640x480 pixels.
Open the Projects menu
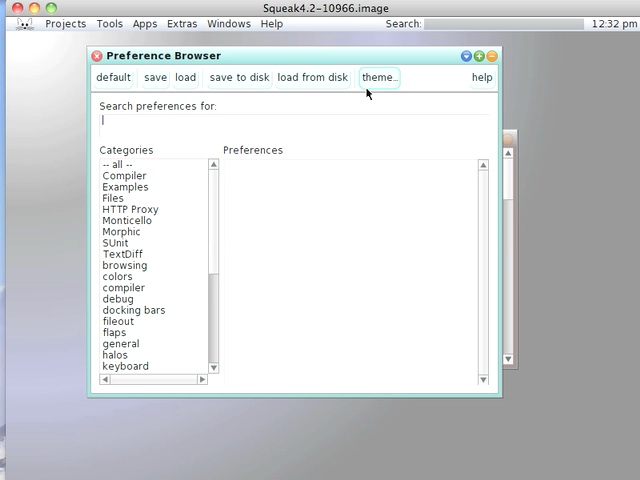click(65, 24)
